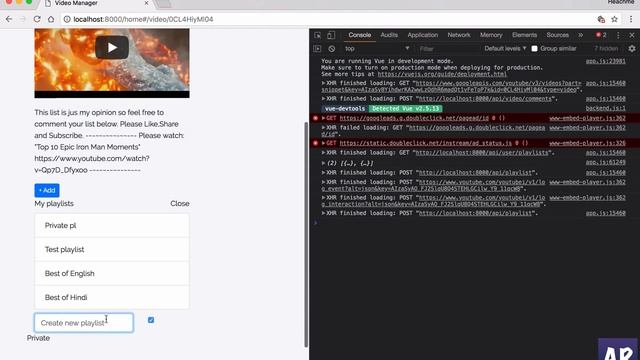640x360 pixels.
Task: Switch to the Application tab
Action: (422, 35)
